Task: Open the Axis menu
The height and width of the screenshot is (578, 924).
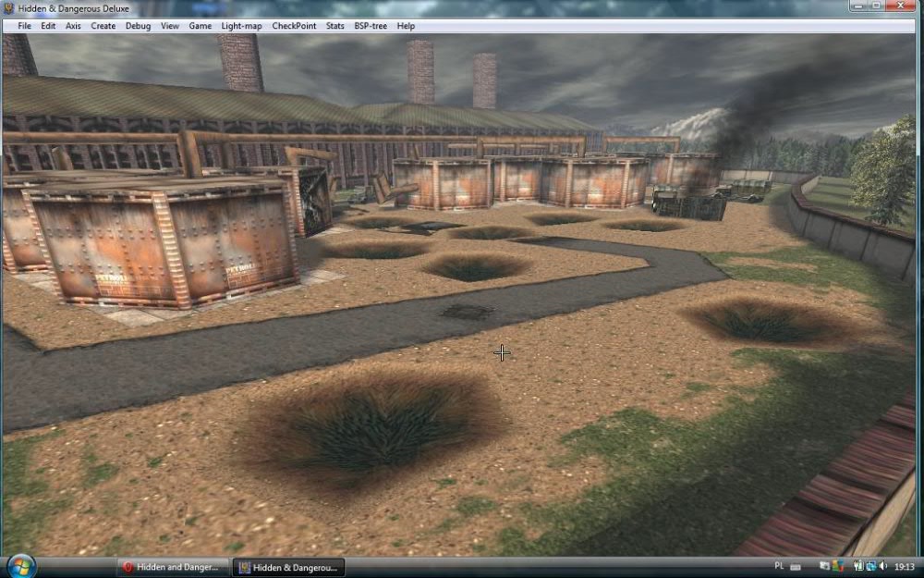Action: [x=73, y=26]
